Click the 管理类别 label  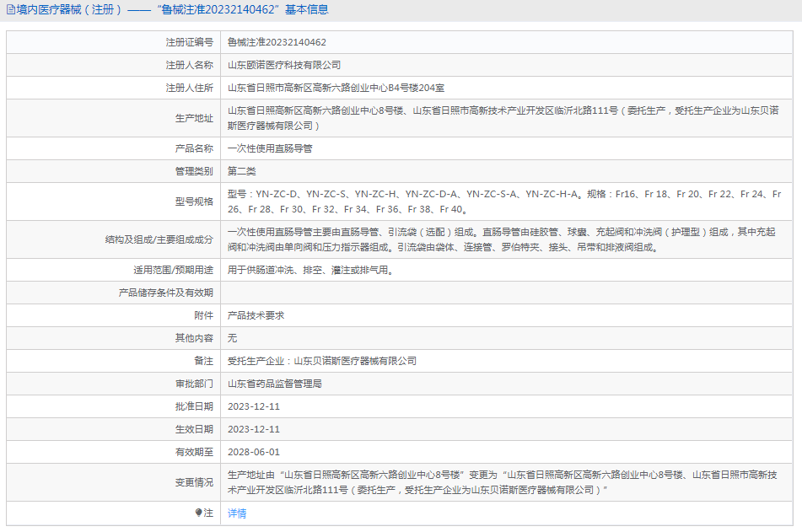194,171
